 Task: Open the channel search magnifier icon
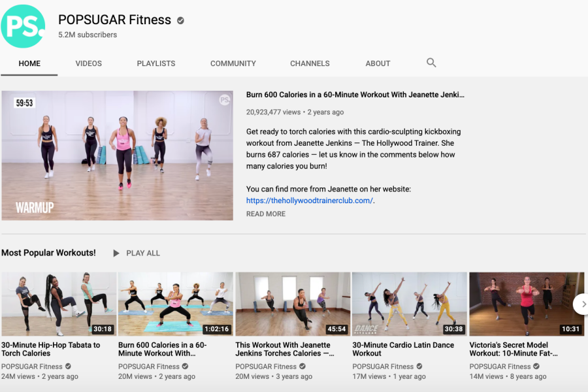tap(431, 63)
